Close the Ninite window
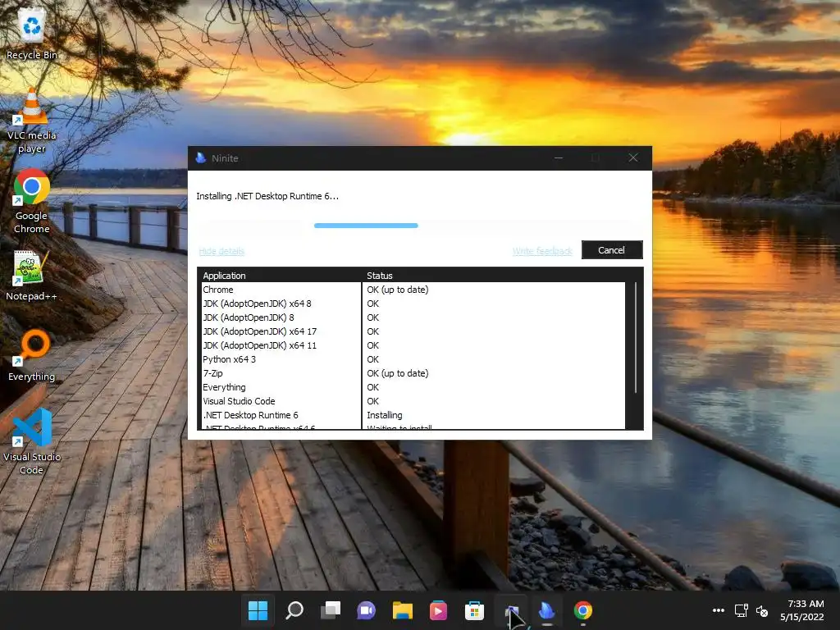 click(x=633, y=158)
